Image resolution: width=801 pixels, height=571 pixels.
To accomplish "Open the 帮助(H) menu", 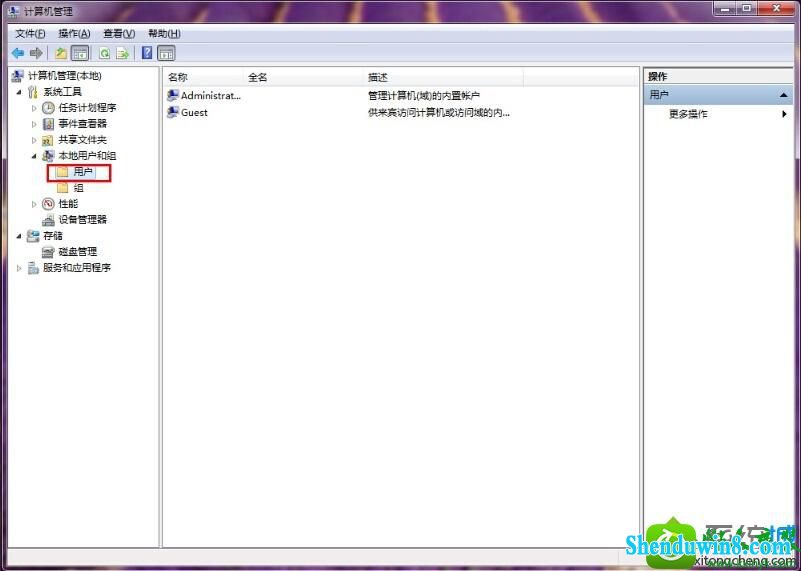I will pos(164,34).
